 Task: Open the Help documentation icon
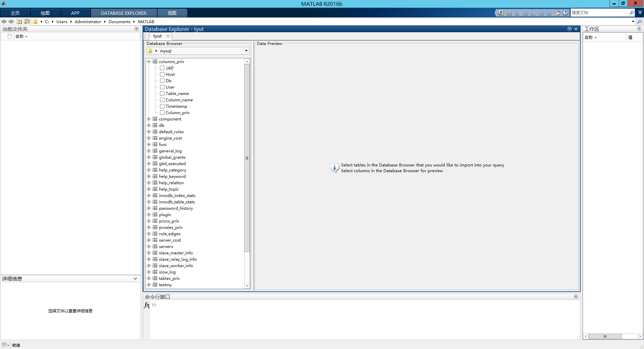pyautogui.click(x=566, y=12)
